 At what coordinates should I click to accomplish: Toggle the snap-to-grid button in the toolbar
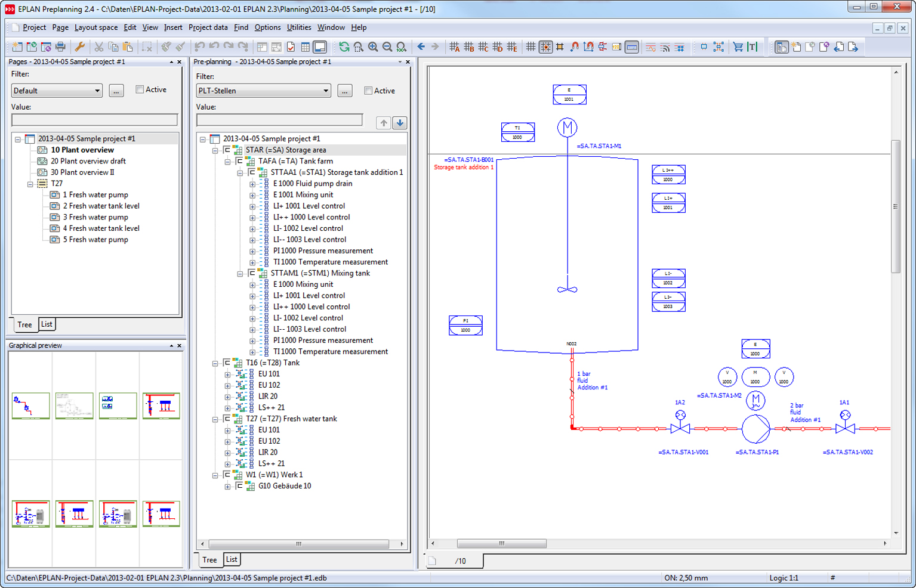pos(546,47)
